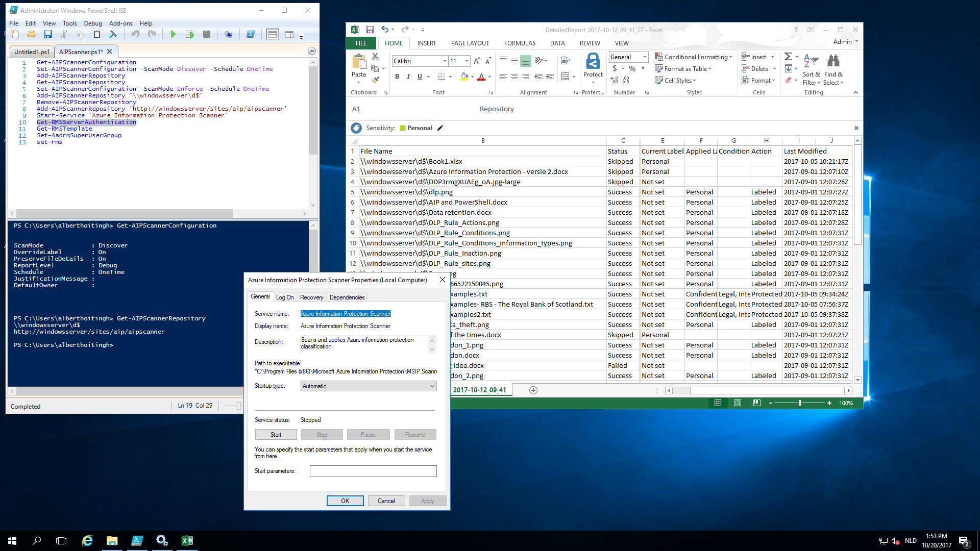Click the Find & Select binoculars icon
The image size is (980, 551).
tap(833, 61)
